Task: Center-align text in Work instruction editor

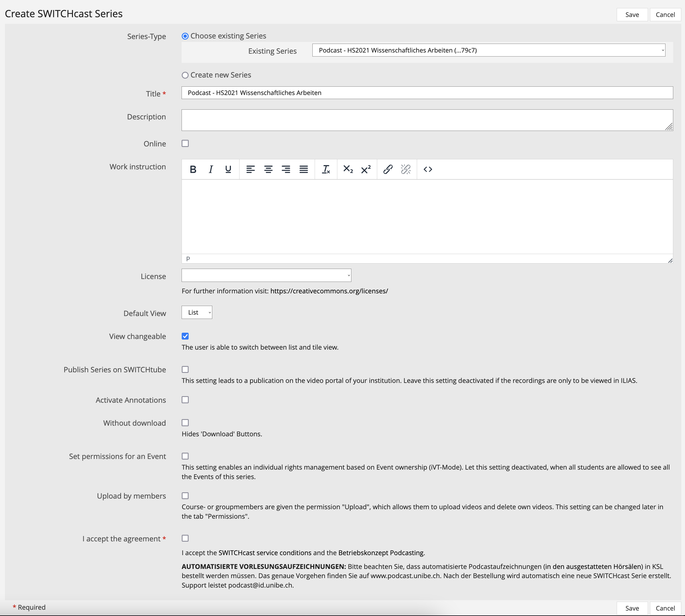Action: click(x=268, y=169)
